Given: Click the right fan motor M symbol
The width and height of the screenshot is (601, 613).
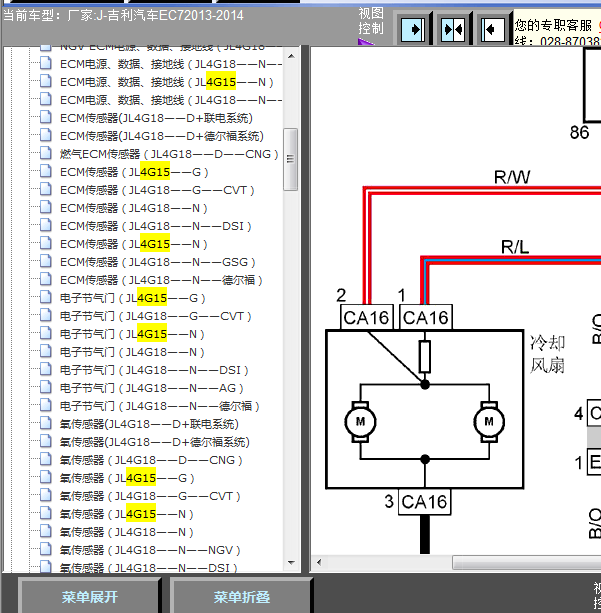Looking at the screenshot, I should pos(489,422).
